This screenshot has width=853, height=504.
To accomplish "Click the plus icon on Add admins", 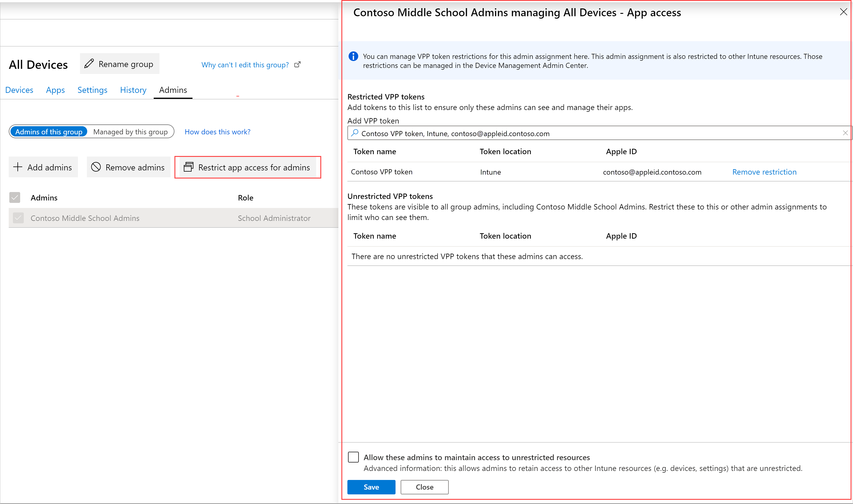I will [18, 167].
